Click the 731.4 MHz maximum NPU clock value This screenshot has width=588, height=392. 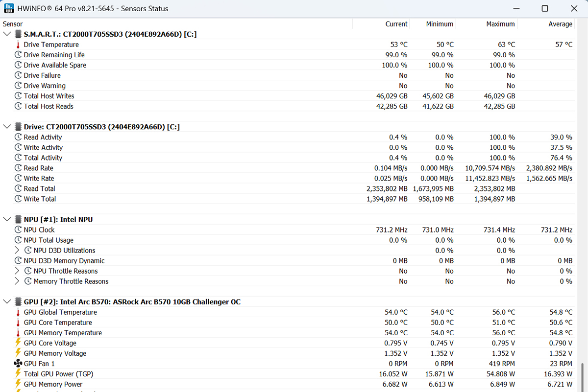pyautogui.click(x=499, y=230)
